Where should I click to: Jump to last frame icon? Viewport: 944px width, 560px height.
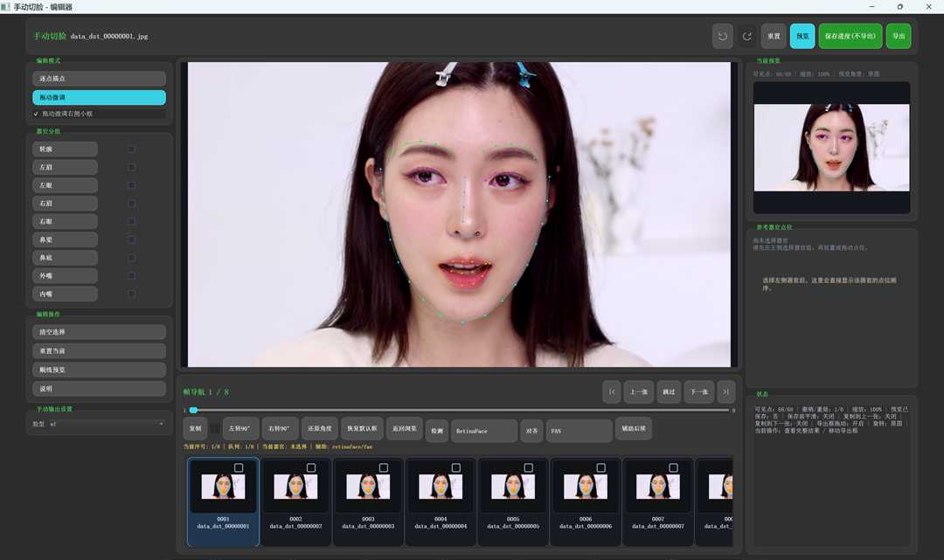coord(726,391)
